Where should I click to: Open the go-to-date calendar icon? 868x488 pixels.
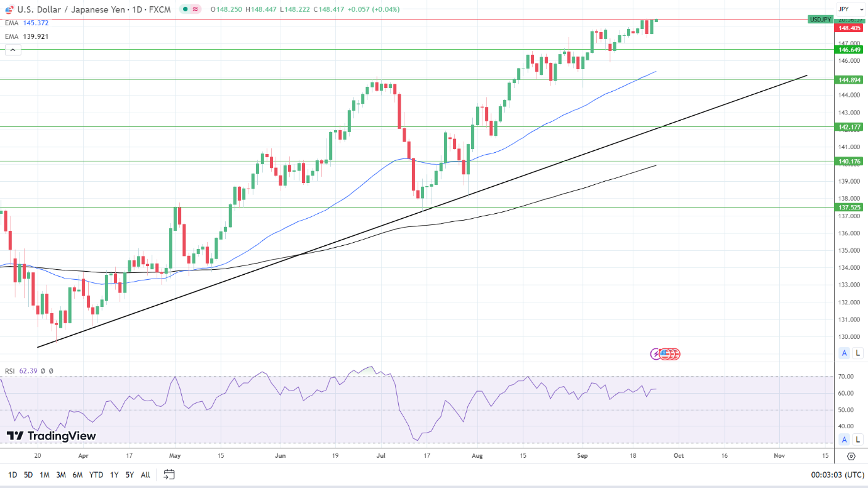click(169, 475)
